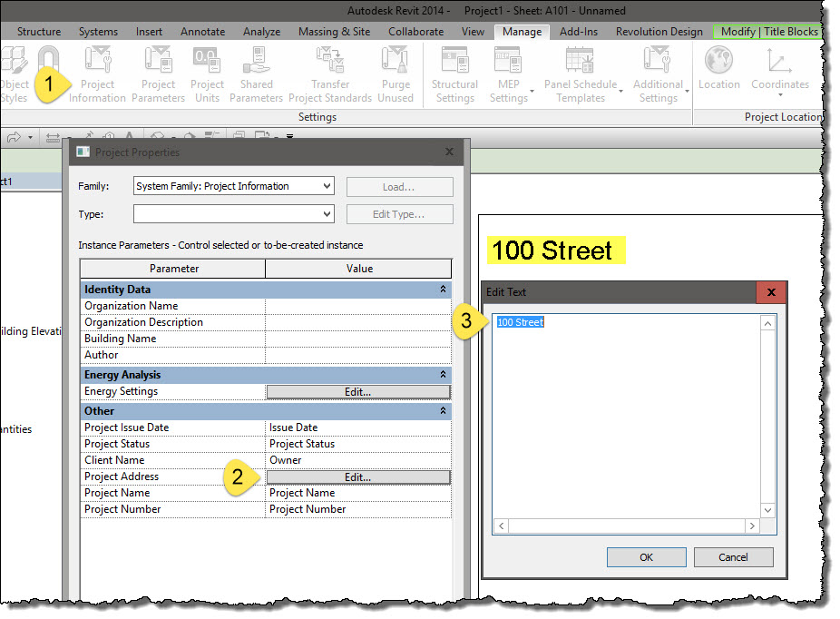Click the Edit Type... button

(x=399, y=214)
